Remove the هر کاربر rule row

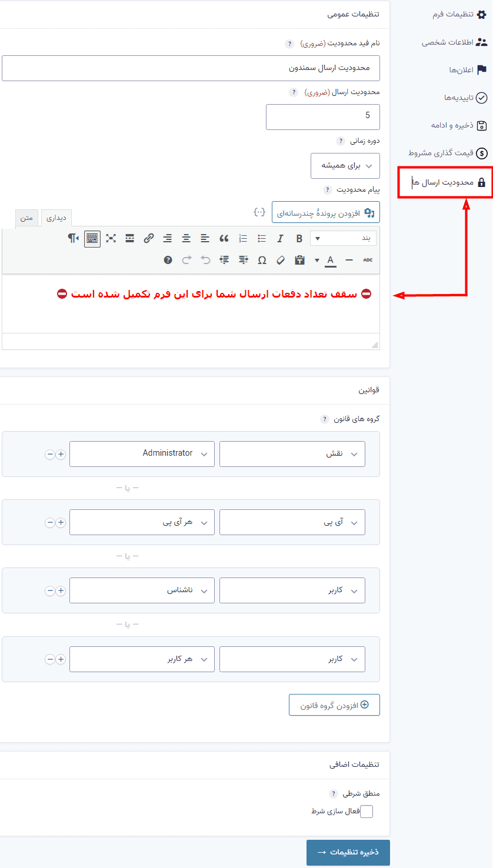click(50, 659)
